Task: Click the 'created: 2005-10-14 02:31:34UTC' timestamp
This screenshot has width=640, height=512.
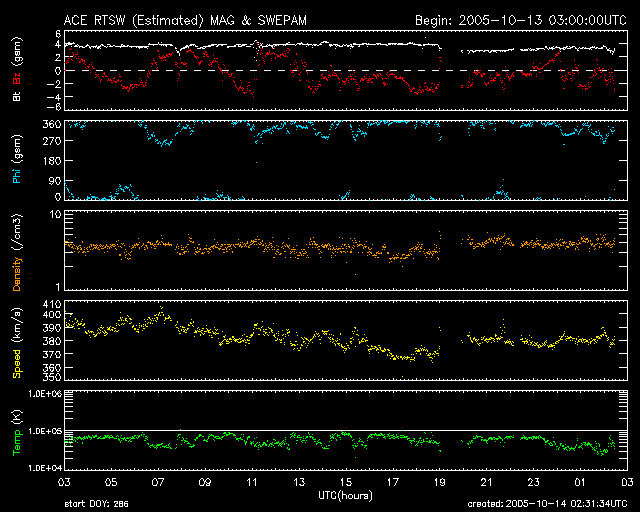Action: [x=547, y=504]
